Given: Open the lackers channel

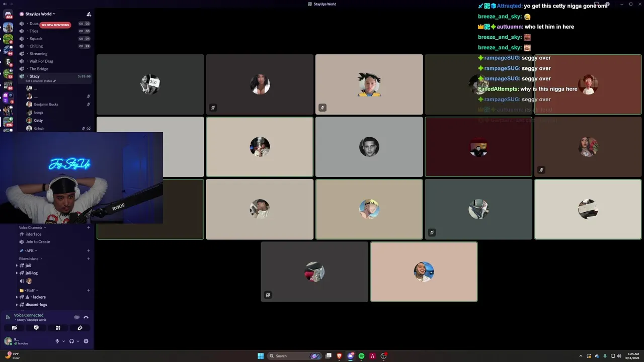Looking at the screenshot, I should (54, 297).
